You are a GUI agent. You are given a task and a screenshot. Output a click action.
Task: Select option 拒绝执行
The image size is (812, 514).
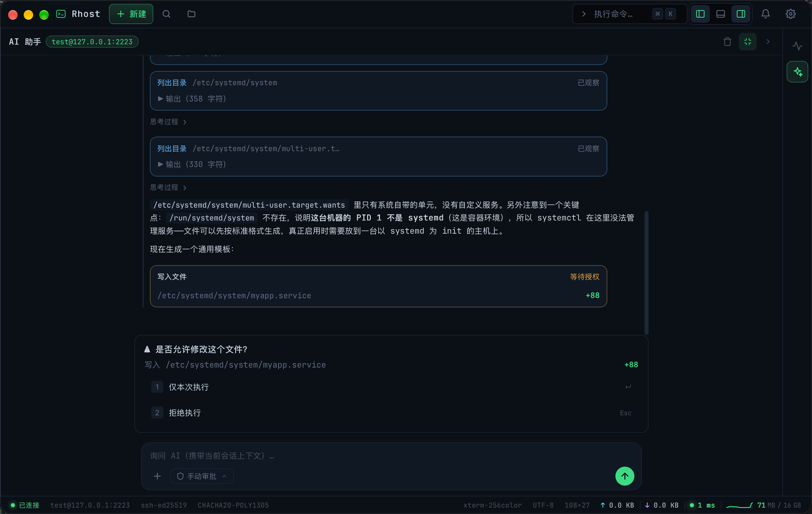391,413
